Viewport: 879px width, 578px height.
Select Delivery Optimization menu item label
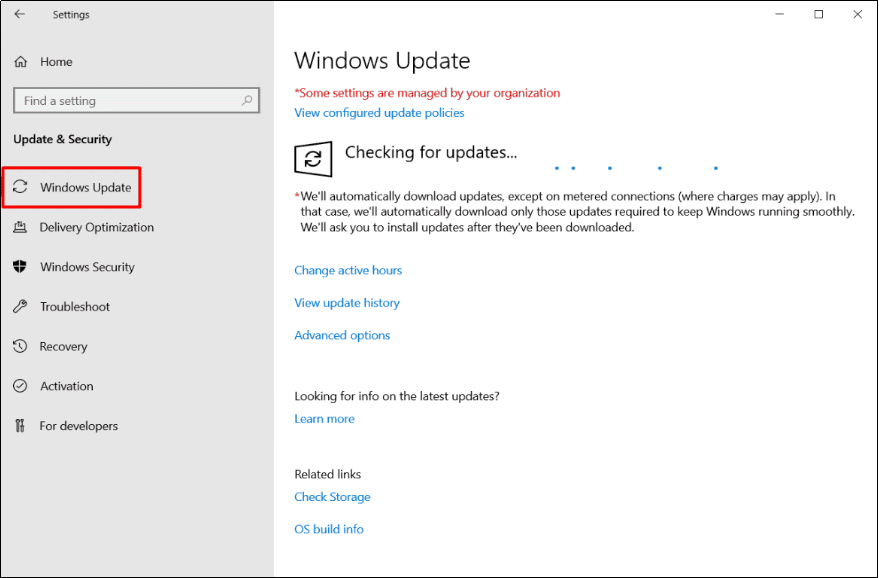(97, 228)
